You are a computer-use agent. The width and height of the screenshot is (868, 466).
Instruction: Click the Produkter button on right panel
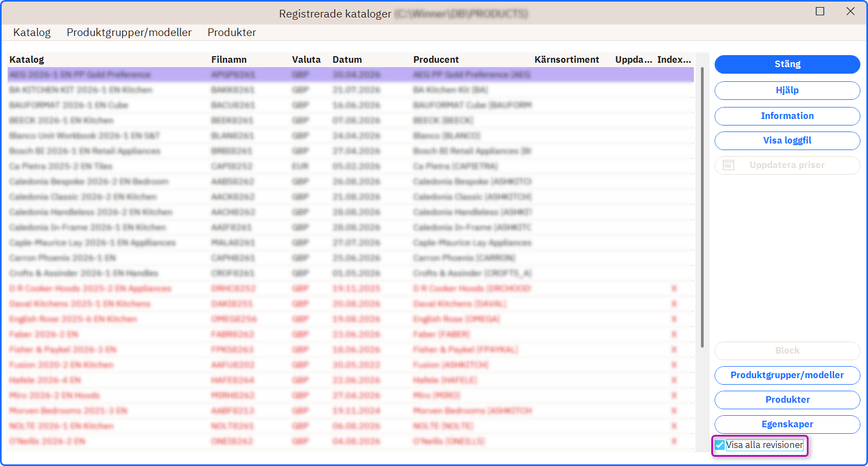point(787,400)
